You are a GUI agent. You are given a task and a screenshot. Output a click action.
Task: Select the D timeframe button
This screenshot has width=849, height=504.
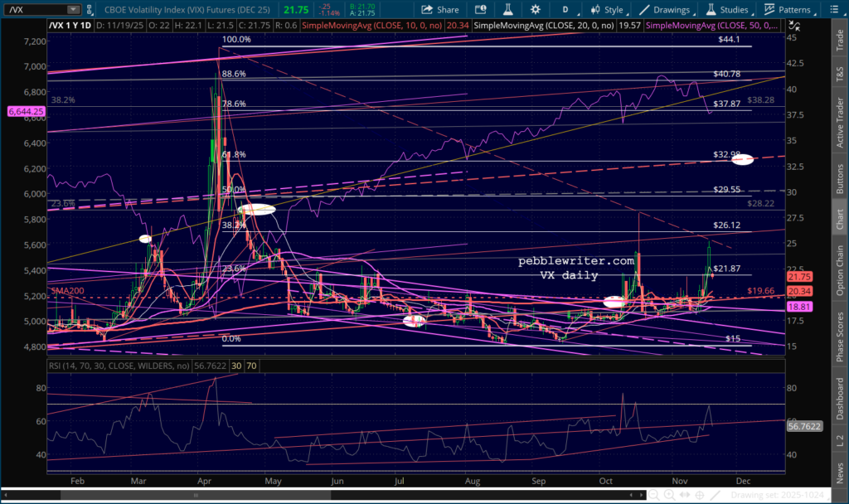[565, 10]
